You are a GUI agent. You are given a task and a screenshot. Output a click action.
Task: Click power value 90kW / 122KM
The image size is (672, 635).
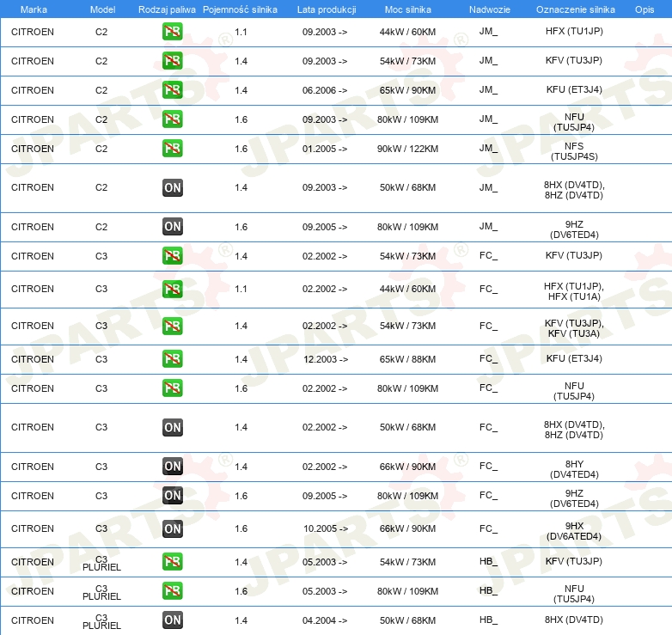[407, 149]
